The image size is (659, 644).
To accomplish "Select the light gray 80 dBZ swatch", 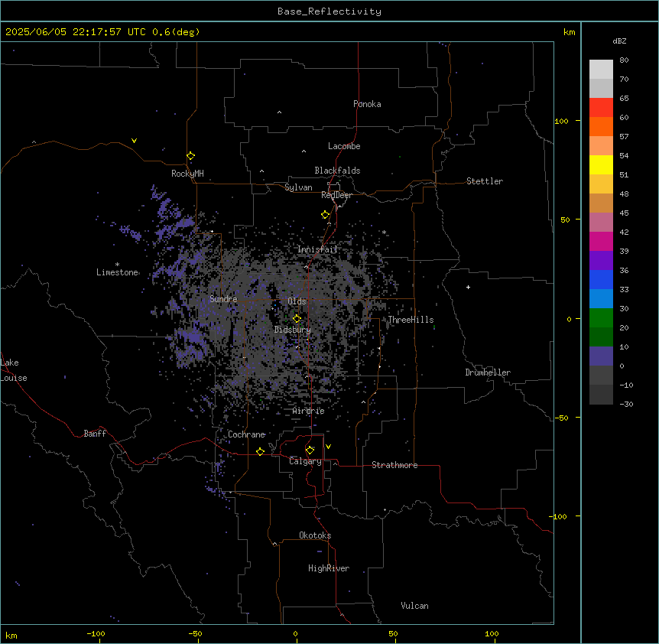I will [601, 70].
